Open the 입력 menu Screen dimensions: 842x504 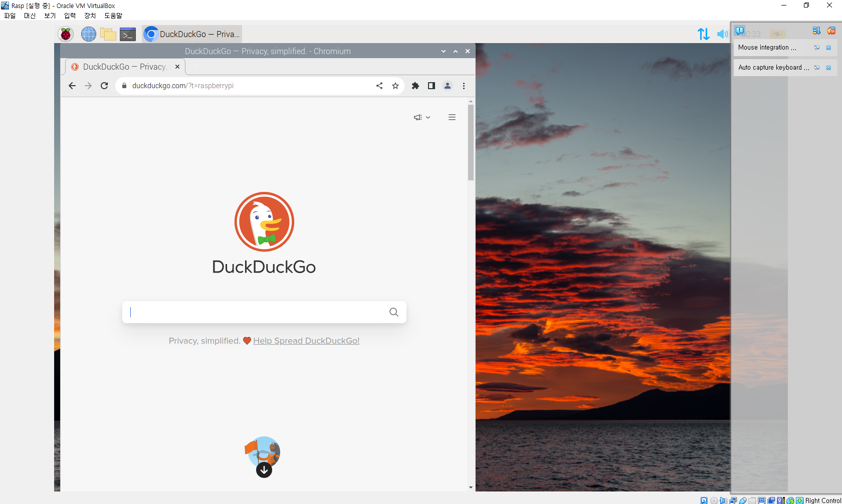[x=70, y=16]
